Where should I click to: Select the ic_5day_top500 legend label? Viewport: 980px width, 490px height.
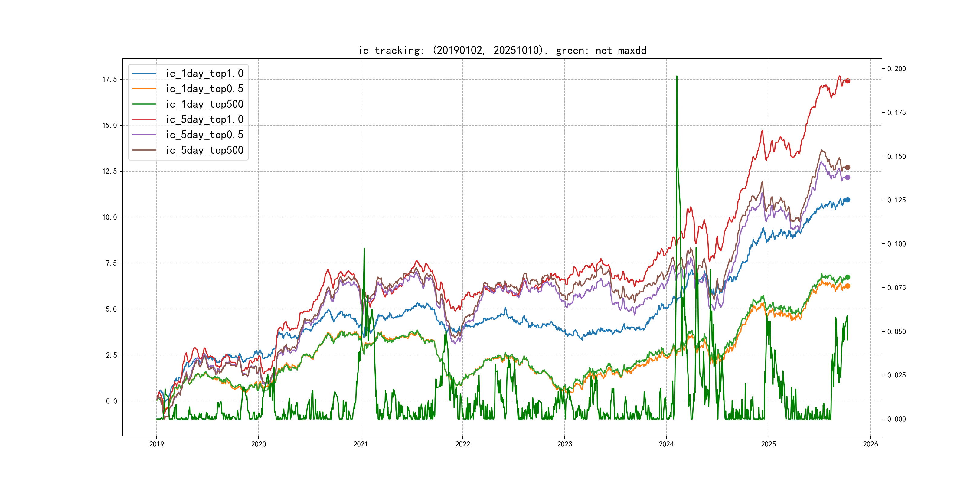[x=204, y=150]
